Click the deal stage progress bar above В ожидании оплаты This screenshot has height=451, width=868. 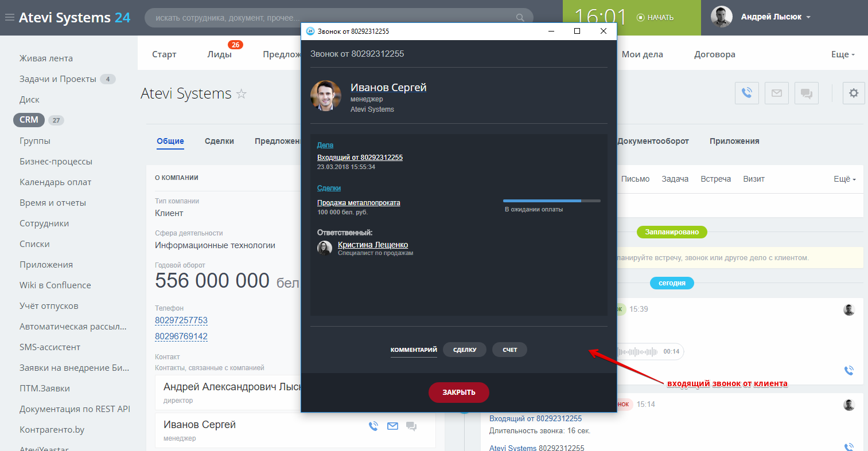click(x=552, y=201)
